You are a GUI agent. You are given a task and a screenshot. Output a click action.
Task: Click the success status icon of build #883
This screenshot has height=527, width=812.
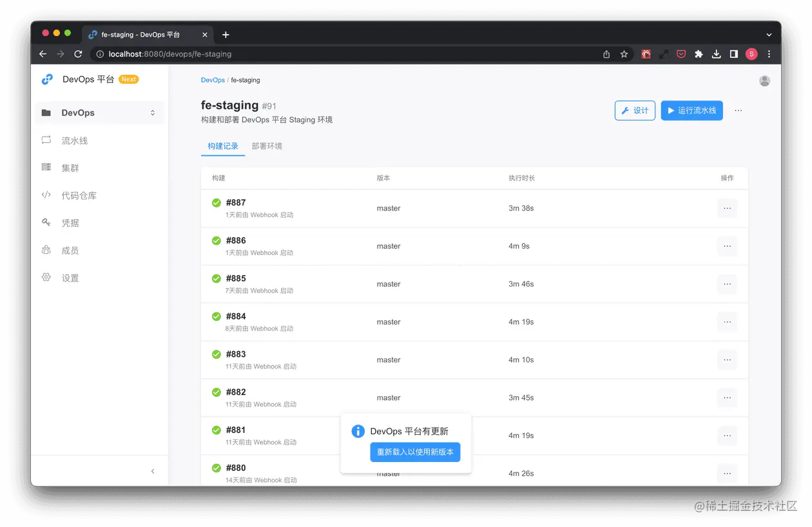[x=217, y=354]
